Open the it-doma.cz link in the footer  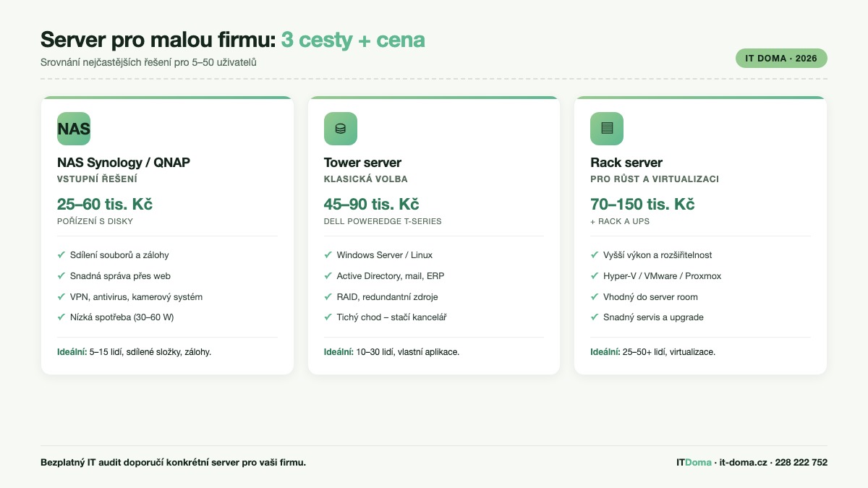pyautogui.click(x=743, y=463)
